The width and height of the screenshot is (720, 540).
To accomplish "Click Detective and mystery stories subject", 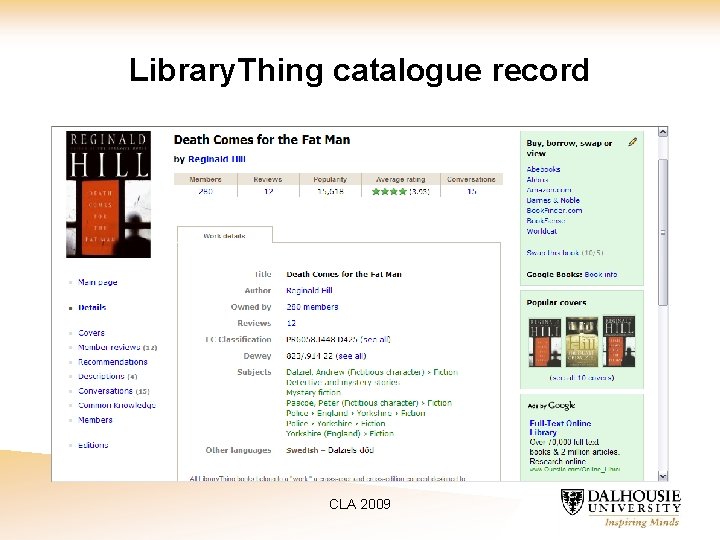I will 343,382.
